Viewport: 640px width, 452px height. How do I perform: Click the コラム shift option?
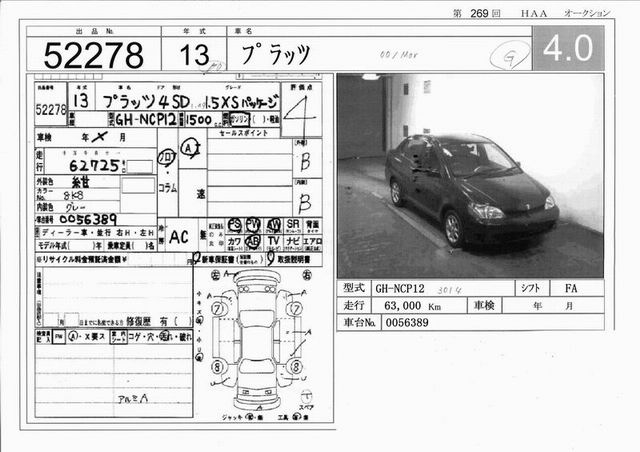click(x=167, y=188)
